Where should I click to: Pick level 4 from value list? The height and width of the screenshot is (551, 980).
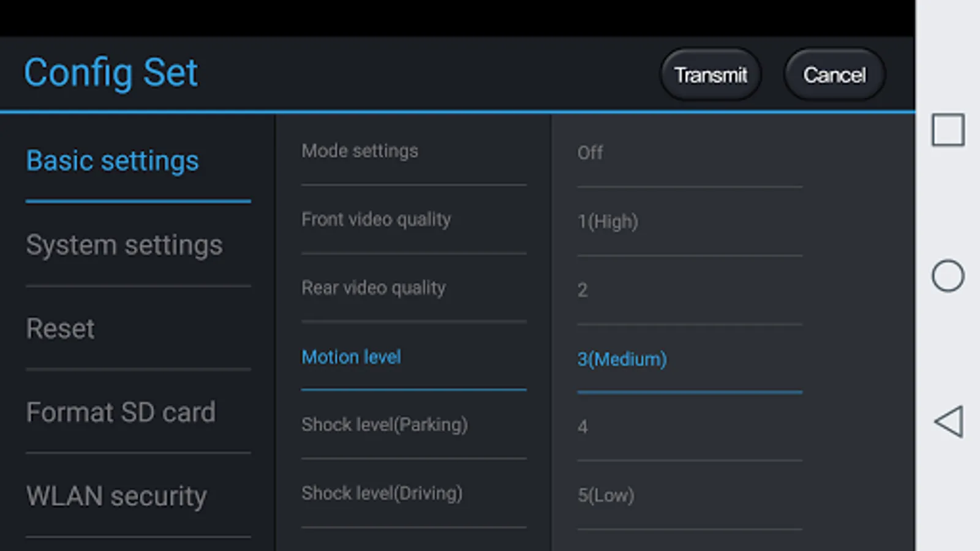pos(582,426)
